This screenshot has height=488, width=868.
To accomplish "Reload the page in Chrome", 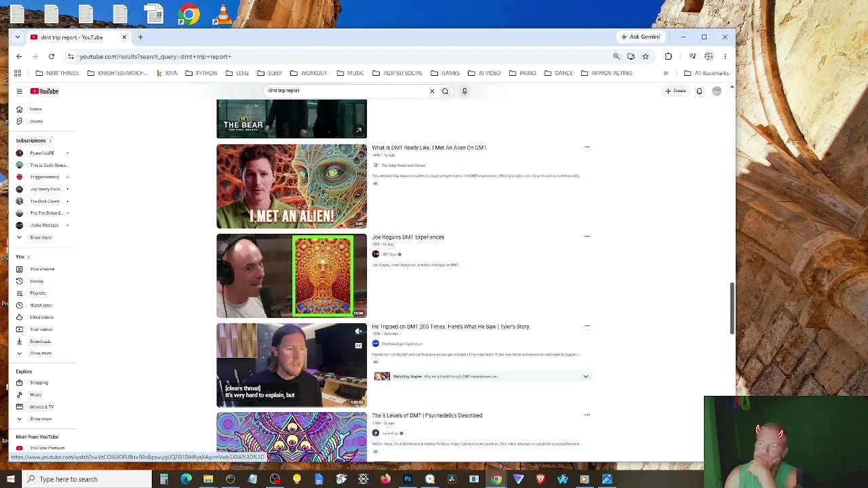I will [52, 56].
